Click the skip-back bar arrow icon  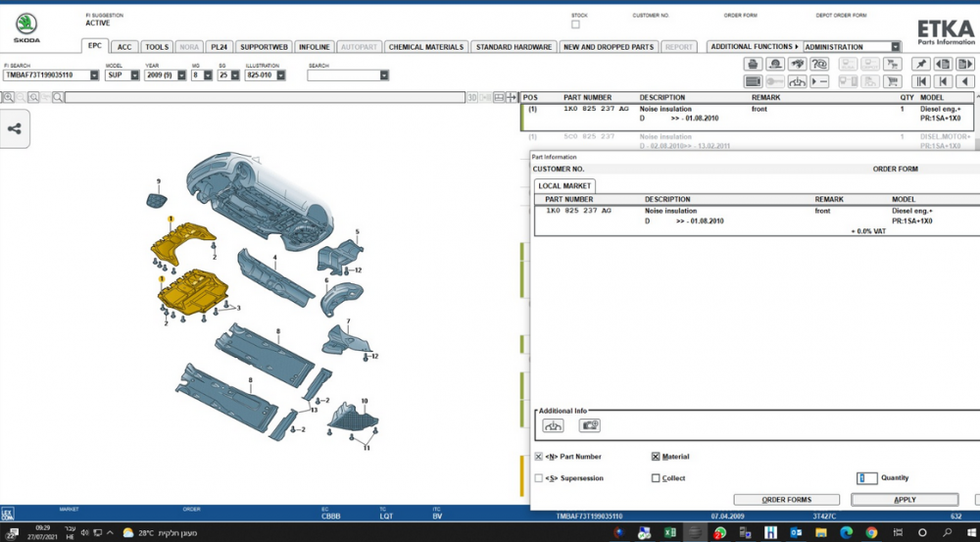click(943, 81)
